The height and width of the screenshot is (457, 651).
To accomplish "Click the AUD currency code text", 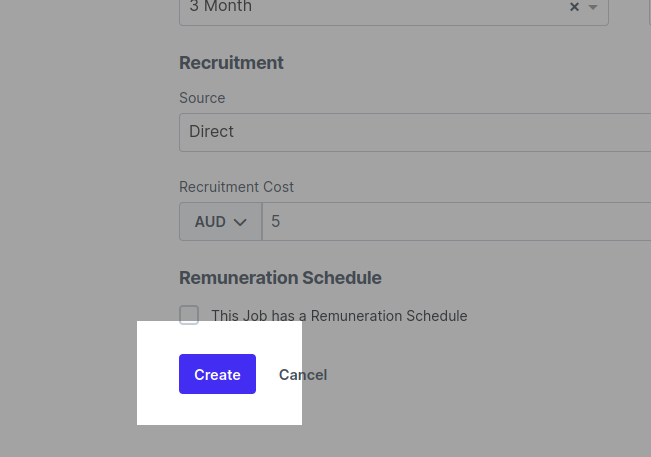I will pos(210,222).
